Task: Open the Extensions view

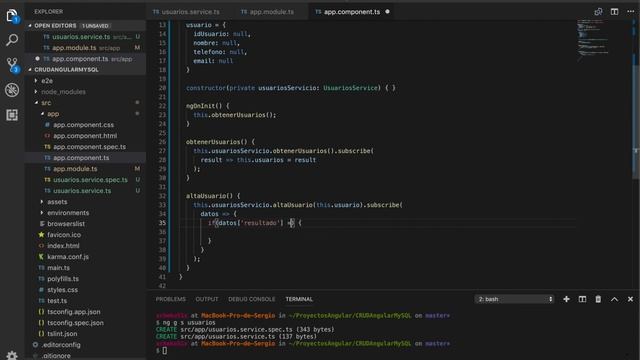Action: click(x=12, y=115)
